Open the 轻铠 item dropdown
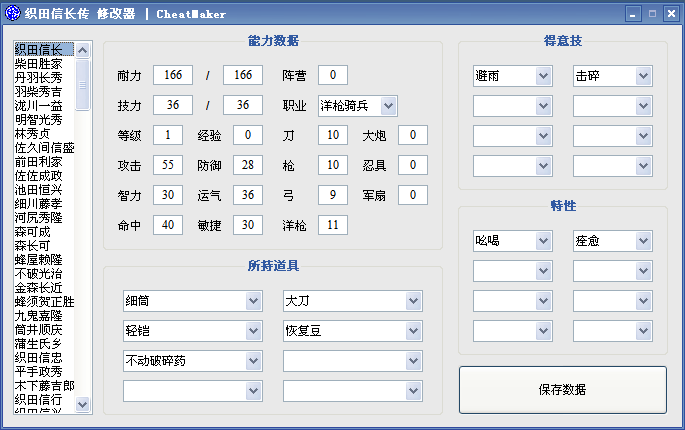 tap(193, 331)
